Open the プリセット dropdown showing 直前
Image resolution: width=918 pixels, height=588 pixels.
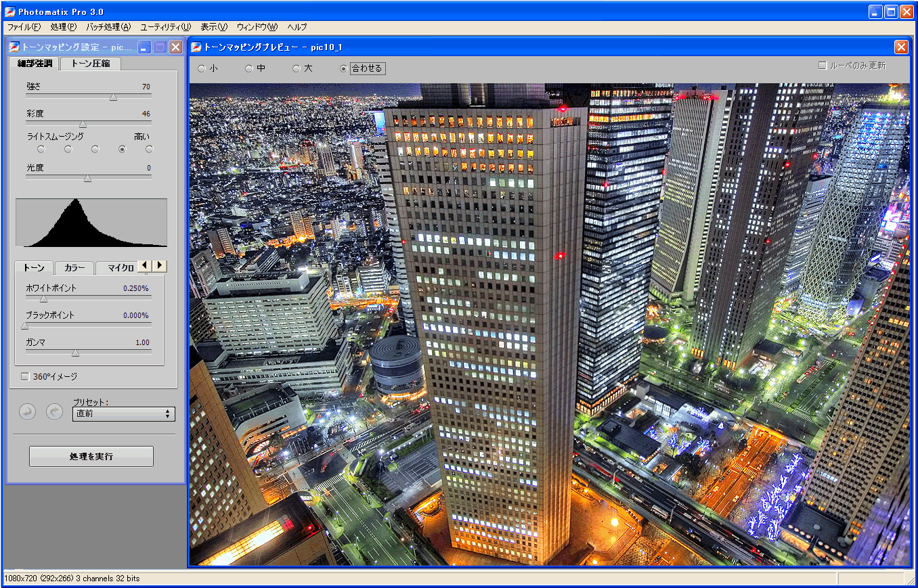click(123, 413)
